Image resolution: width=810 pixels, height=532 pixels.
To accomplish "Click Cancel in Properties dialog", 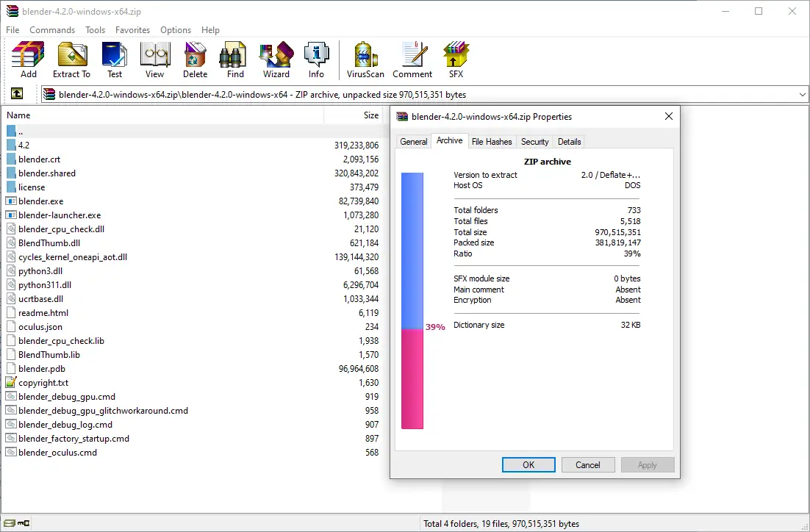I will [588, 465].
